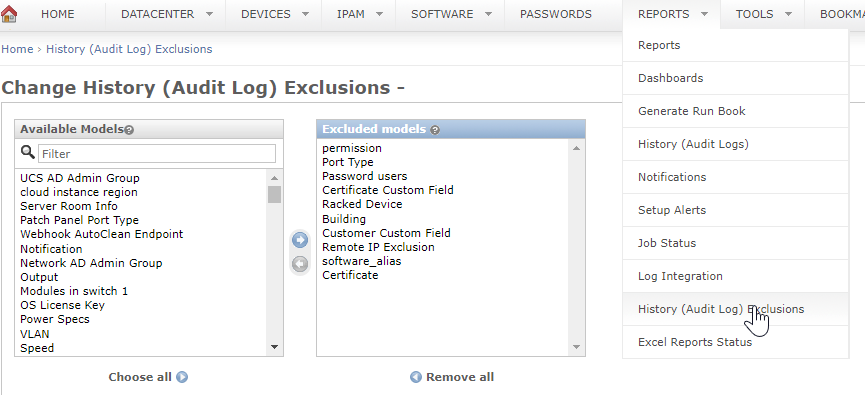The width and height of the screenshot is (865, 395).
Task: Click the red home icon
Action: (9, 14)
